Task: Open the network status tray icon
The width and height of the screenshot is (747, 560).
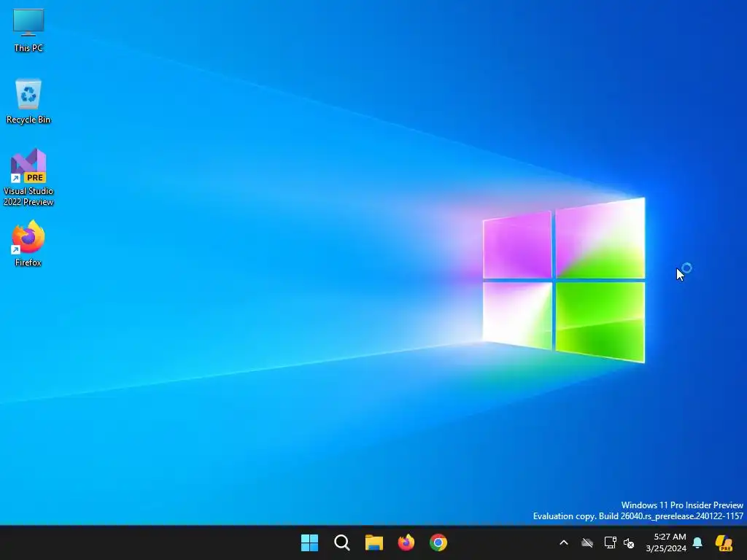Action: (x=610, y=542)
